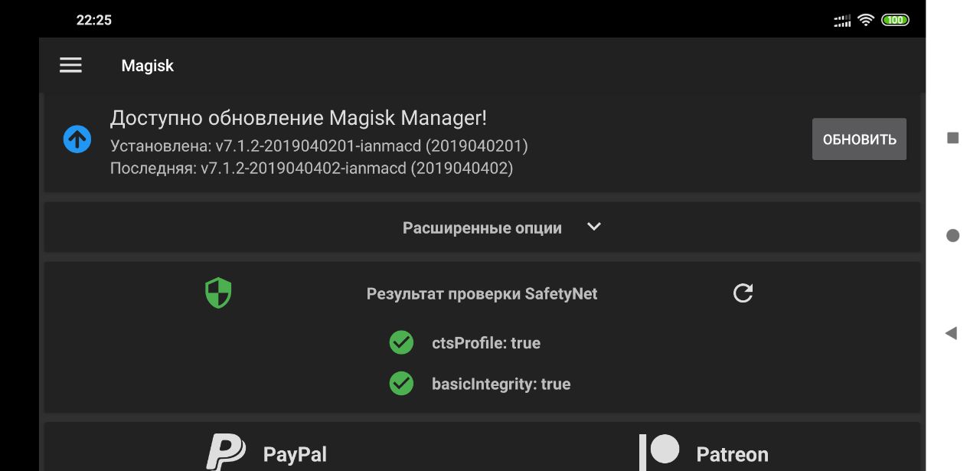Tap the ctsProfile green checkmark

point(401,342)
